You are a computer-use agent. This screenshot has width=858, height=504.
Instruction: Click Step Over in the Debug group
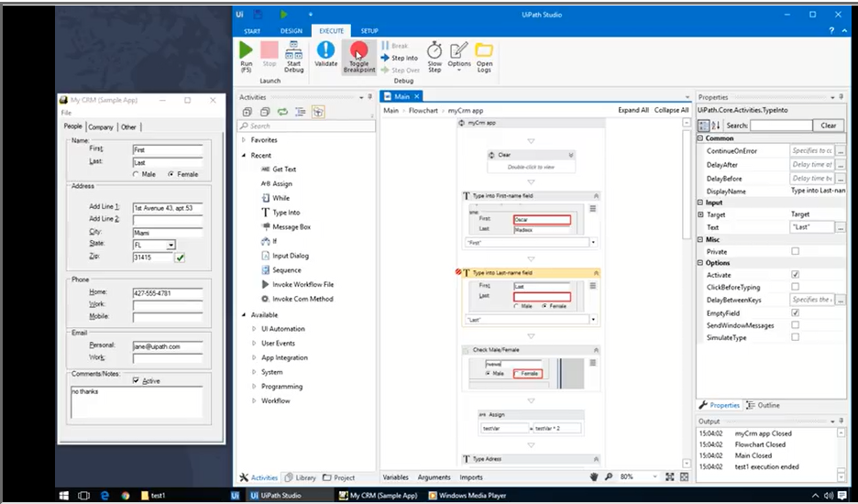pos(401,70)
